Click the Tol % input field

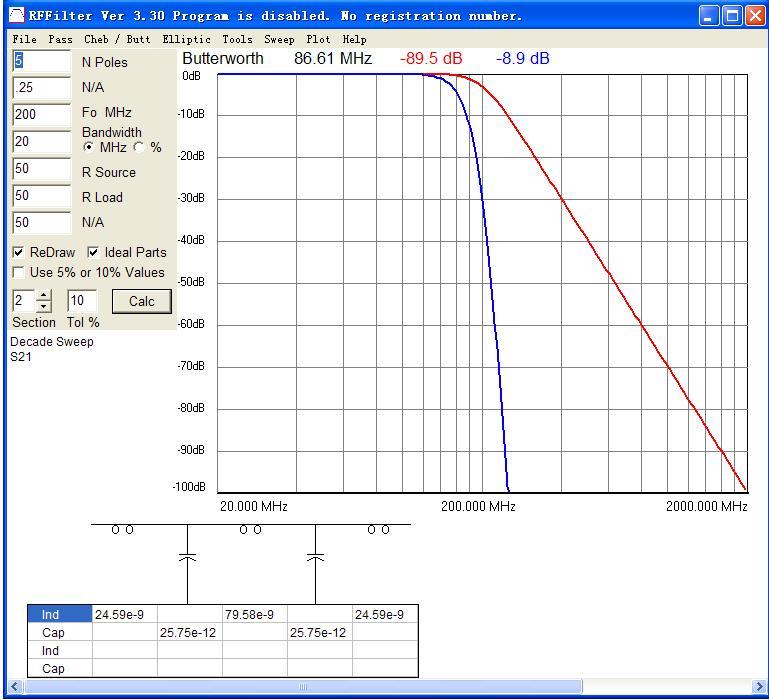click(x=82, y=301)
